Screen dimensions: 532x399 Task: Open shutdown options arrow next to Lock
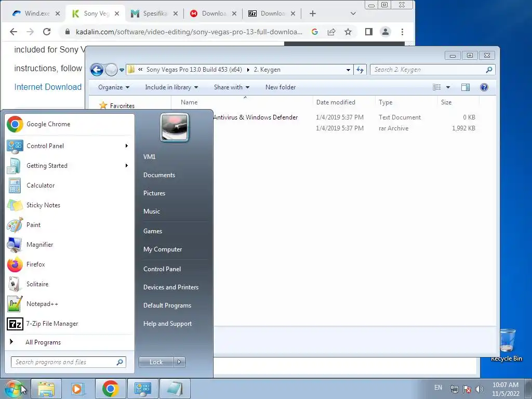click(179, 362)
